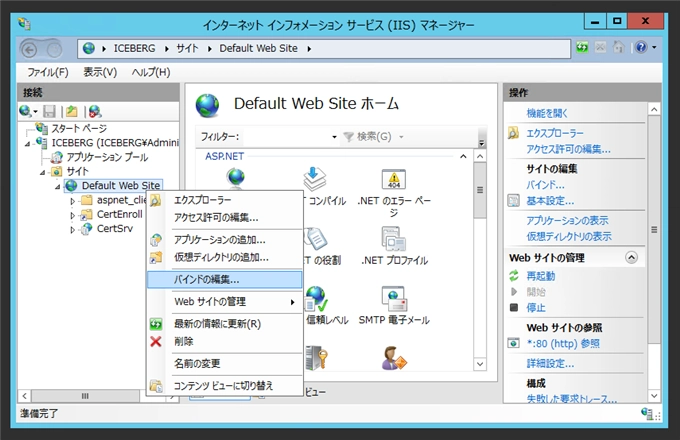
Task: Click the feature view vertical scrollbar thumb
Action: [480, 190]
